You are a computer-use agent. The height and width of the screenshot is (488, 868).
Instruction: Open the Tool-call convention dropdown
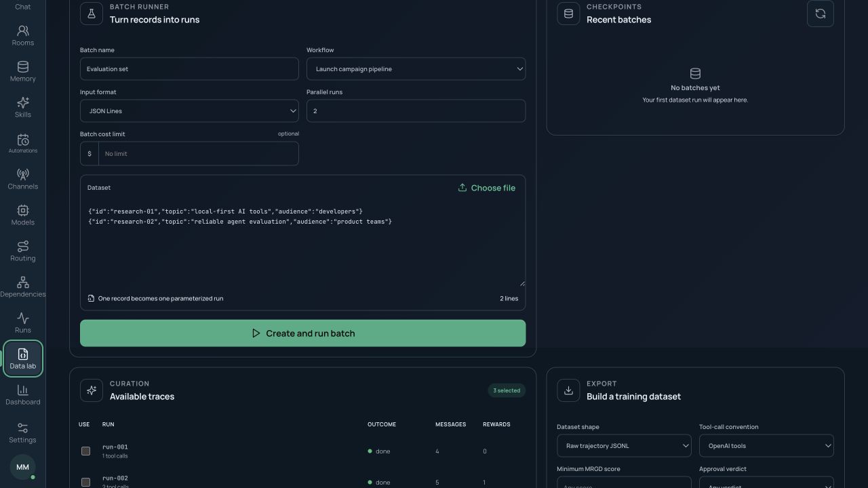click(766, 445)
